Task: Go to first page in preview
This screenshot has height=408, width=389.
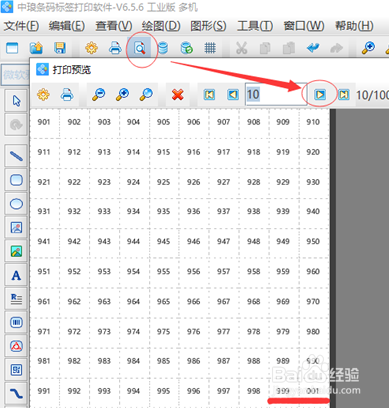Action: (209, 95)
